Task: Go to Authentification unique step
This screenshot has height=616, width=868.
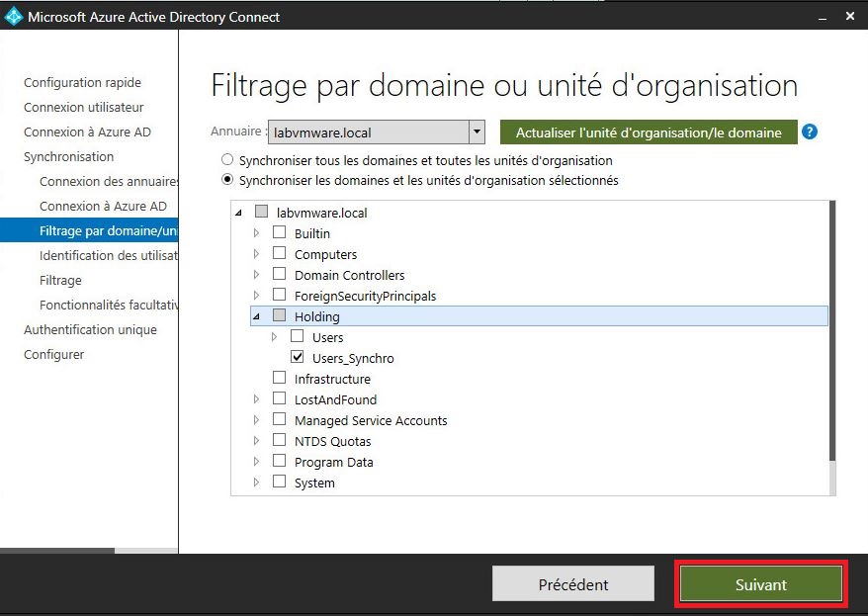Action: [90, 329]
